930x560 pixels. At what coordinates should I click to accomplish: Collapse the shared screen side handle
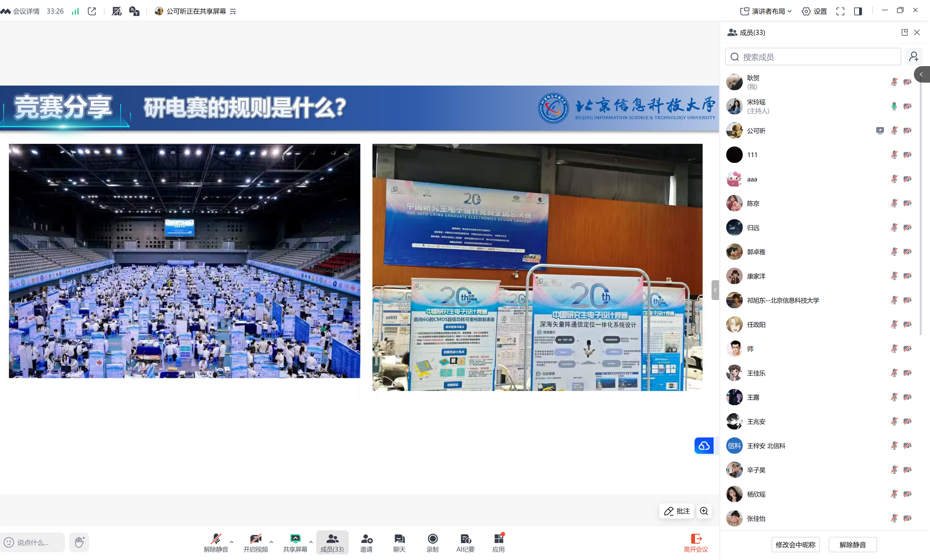coord(715,290)
